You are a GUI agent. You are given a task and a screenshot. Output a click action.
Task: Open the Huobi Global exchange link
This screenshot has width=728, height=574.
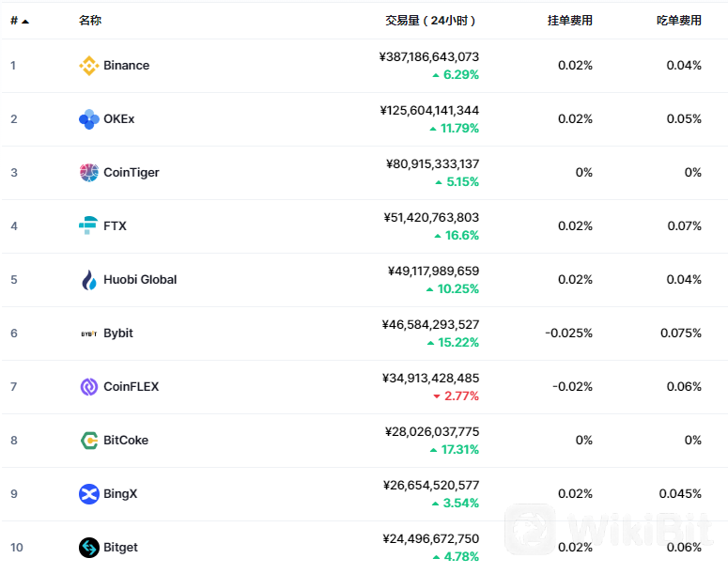140,280
